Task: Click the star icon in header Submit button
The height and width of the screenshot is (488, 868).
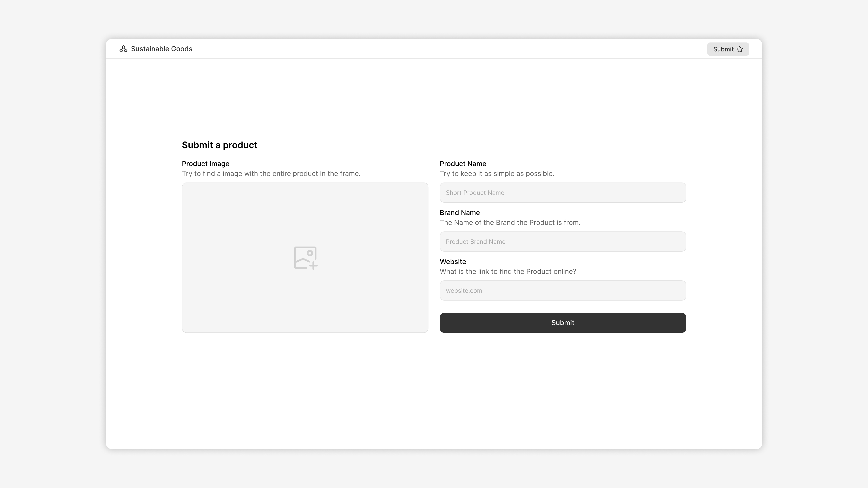Action: coord(740,49)
